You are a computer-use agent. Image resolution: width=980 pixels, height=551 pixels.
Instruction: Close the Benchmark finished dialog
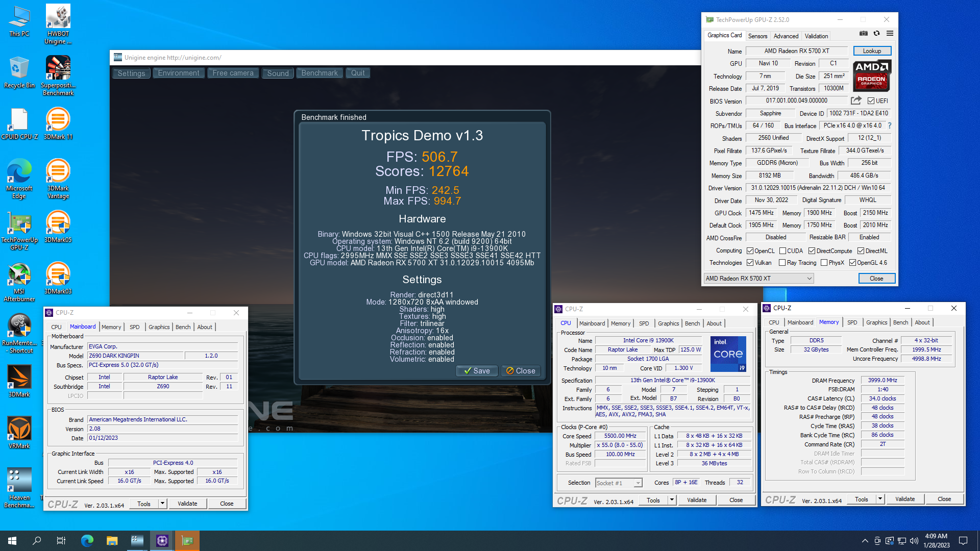521,371
